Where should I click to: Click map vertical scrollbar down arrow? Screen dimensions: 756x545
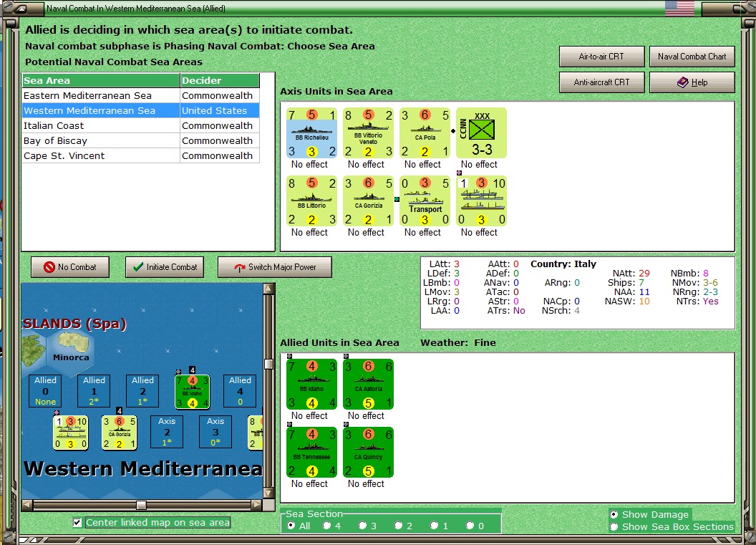268,493
